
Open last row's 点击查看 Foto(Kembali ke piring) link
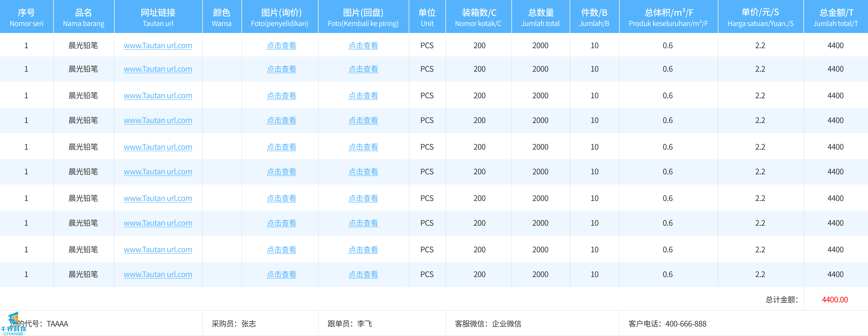point(363,274)
